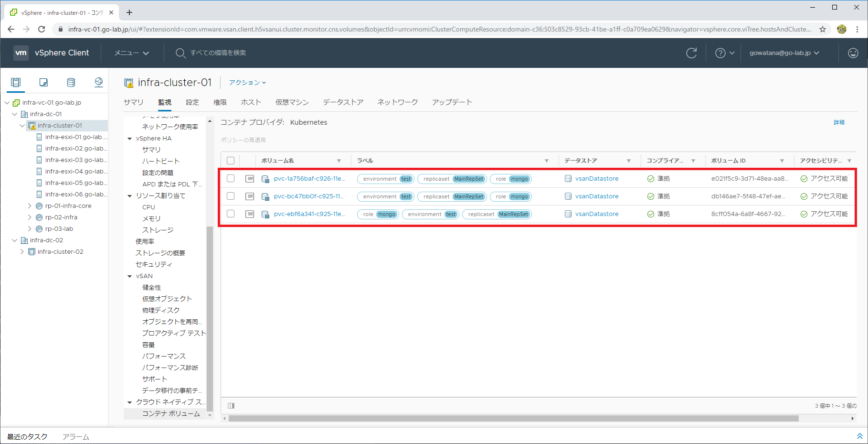This screenshot has height=444, width=868.
Task: Switch to the 権限 tab
Action: pyautogui.click(x=220, y=102)
